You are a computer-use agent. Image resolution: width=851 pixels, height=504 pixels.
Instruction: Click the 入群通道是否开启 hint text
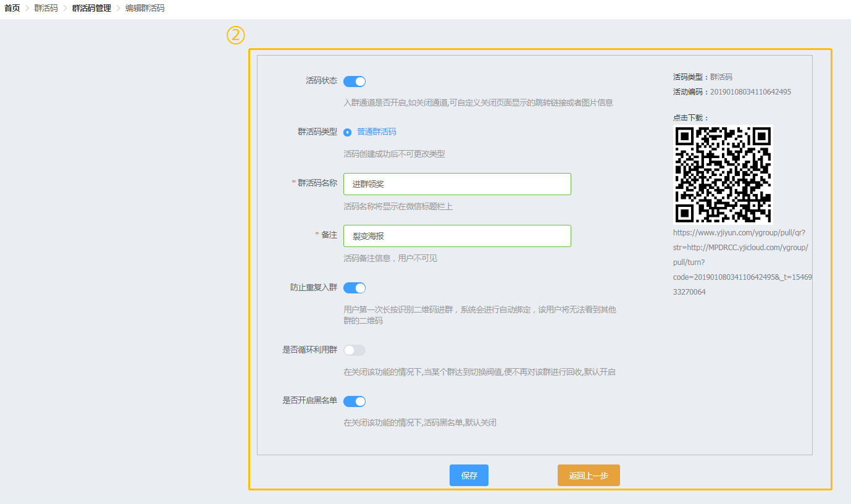(478, 103)
